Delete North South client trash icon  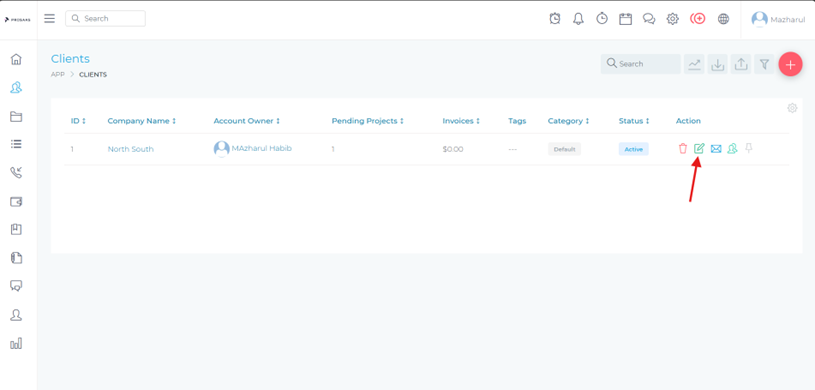pyautogui.click(x=683, y=149)
